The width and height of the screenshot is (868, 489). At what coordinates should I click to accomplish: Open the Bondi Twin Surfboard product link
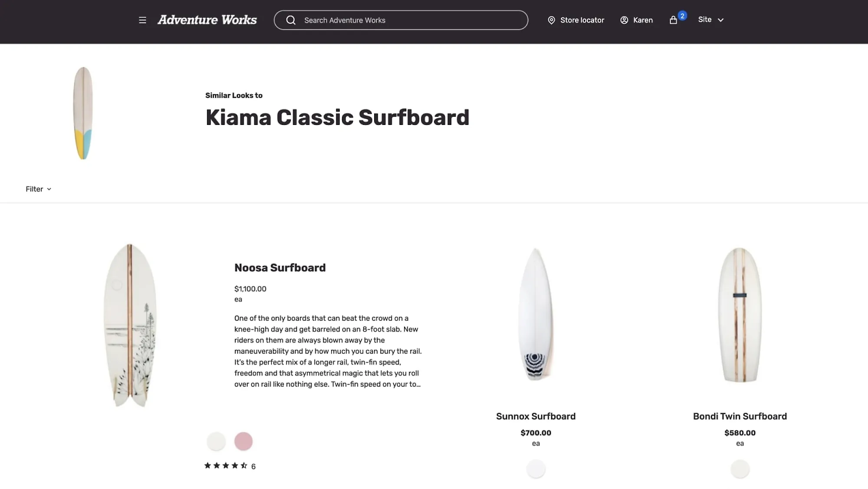coord(740,416)
